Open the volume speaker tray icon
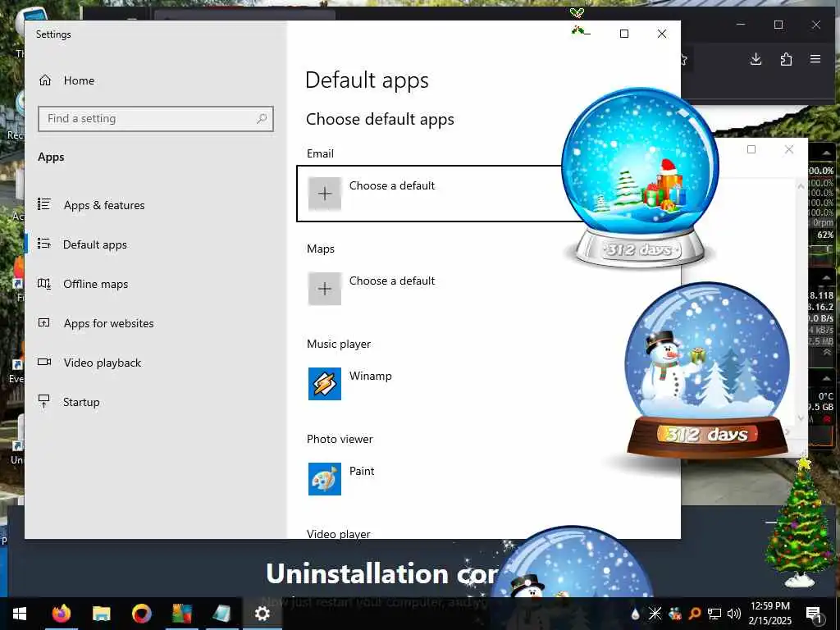The height and width of the screenshot is (630, 840). 734,614
